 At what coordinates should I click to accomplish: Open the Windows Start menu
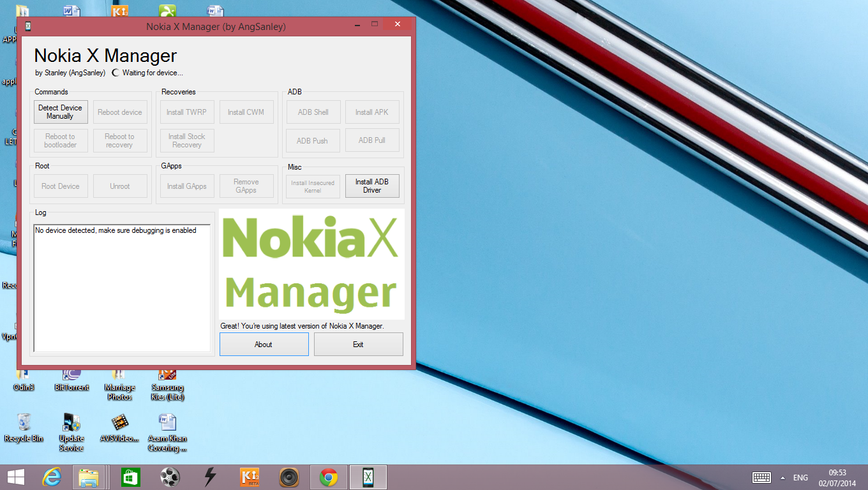coord(14,477)
